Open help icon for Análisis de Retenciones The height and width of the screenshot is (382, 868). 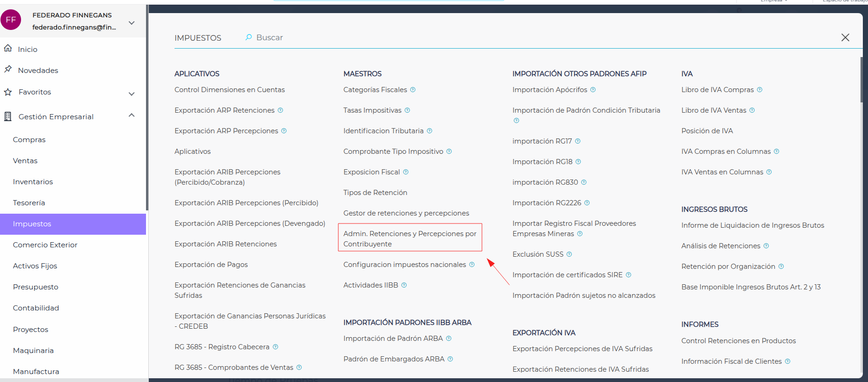[766, 246]
